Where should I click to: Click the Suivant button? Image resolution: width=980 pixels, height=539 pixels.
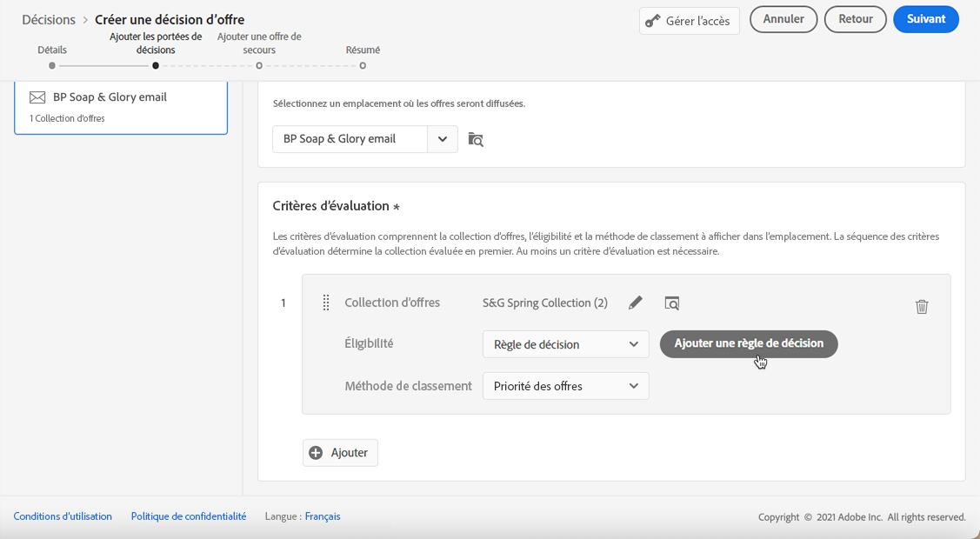(925, 19)
